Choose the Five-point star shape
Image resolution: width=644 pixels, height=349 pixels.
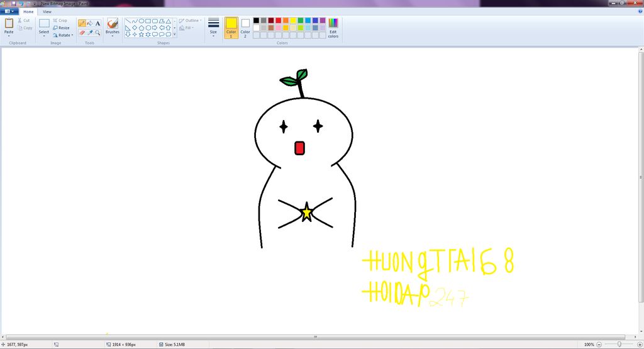click(x=142, y=34)
